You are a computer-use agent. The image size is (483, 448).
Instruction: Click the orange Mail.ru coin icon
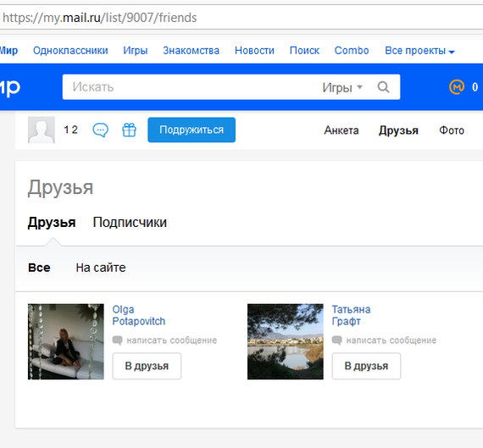coord(457,87)
